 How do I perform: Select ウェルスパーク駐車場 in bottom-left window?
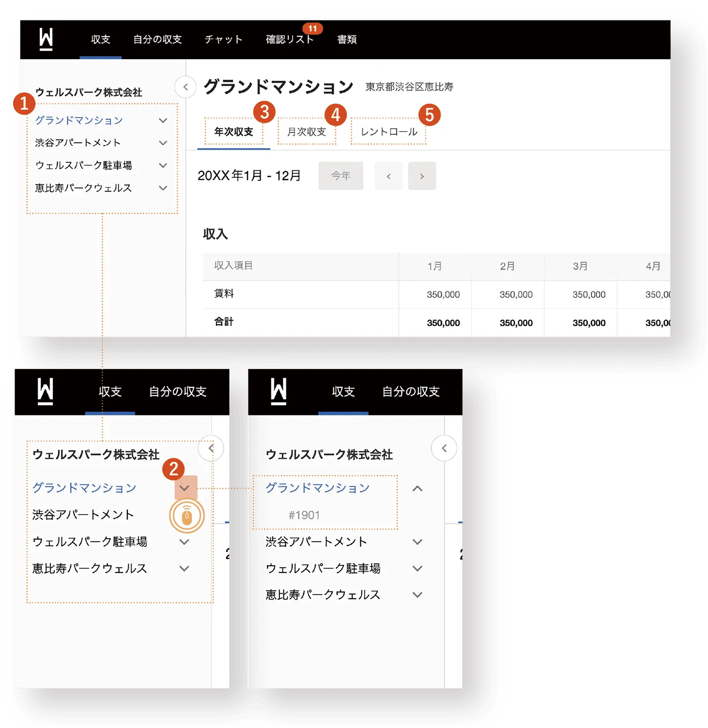[x=90, y=541]
